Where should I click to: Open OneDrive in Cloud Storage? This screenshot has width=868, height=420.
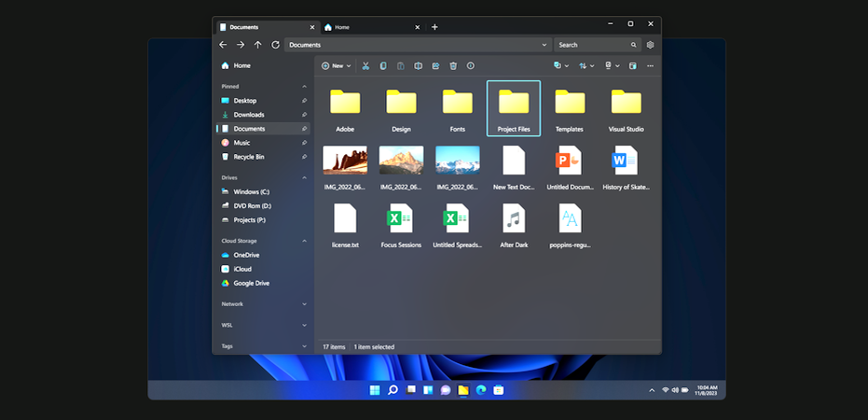click(263, 255)
